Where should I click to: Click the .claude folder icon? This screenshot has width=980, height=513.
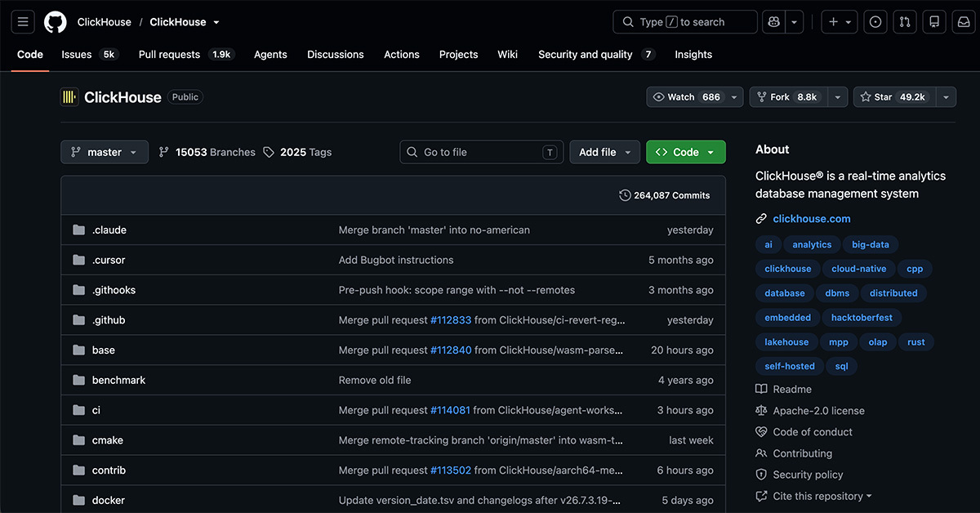click(x=78, y=230)
